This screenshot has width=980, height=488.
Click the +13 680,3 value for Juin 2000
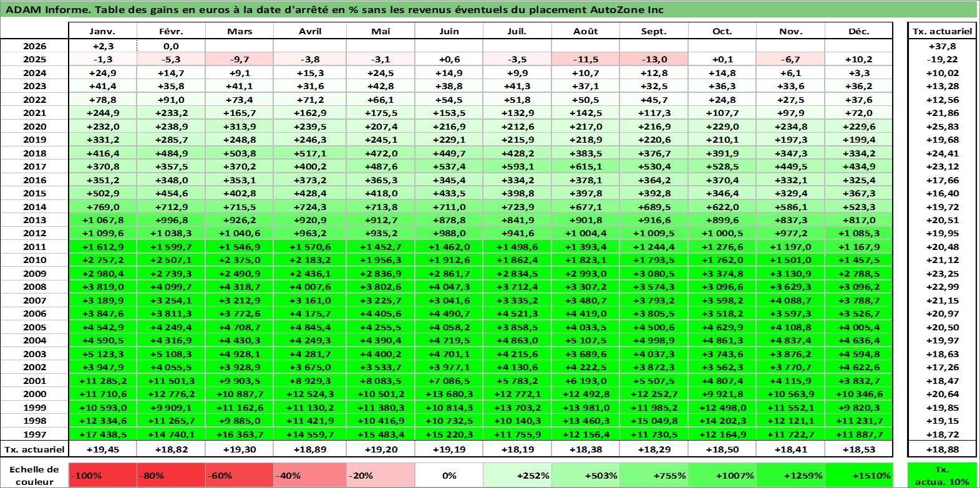449,394
